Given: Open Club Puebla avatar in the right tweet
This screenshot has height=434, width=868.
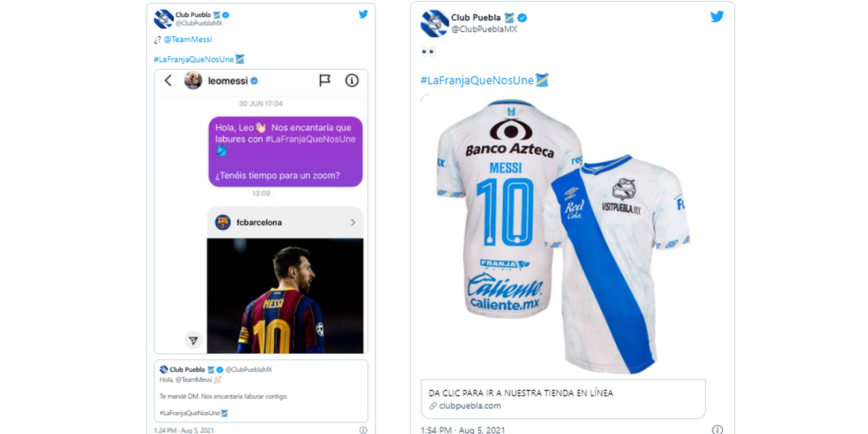Looking at the screenshot, I should (x=434, y=23).
